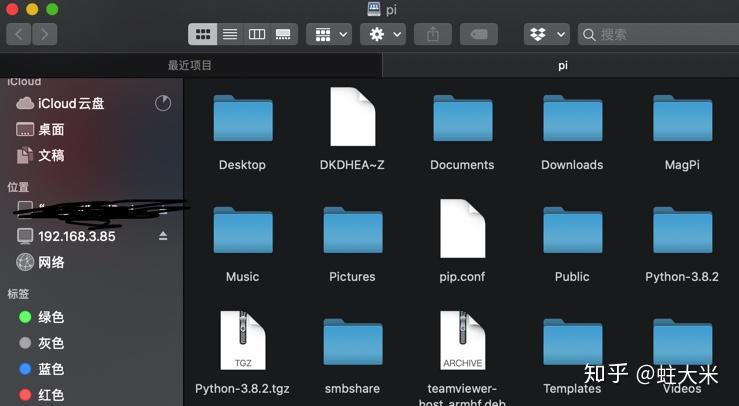Select the teamviewer-host_armhf.deb archive icon
Viewport: 739px width, 406px height.
[x=462, y=340]
